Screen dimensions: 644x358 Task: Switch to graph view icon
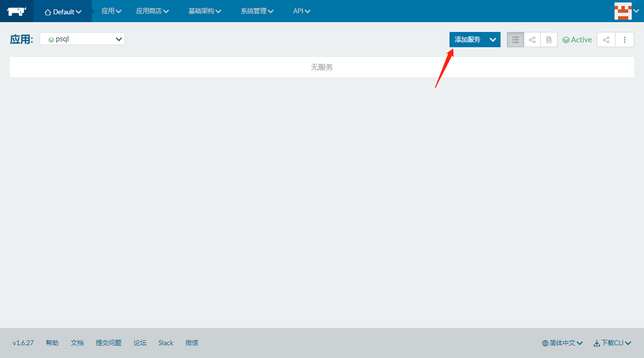[532, 40]
